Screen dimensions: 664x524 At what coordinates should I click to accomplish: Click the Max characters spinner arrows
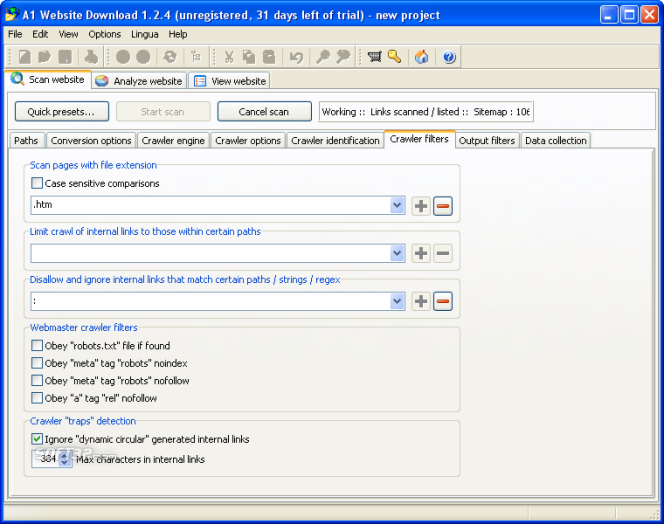click(65, 459)
